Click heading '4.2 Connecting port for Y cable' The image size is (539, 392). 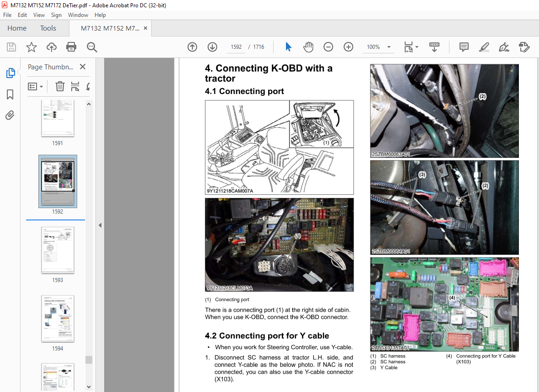[x=267, y=336]
